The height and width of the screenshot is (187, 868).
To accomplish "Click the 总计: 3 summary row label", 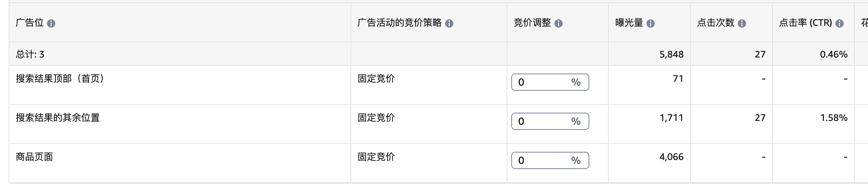I will point(30,54).
